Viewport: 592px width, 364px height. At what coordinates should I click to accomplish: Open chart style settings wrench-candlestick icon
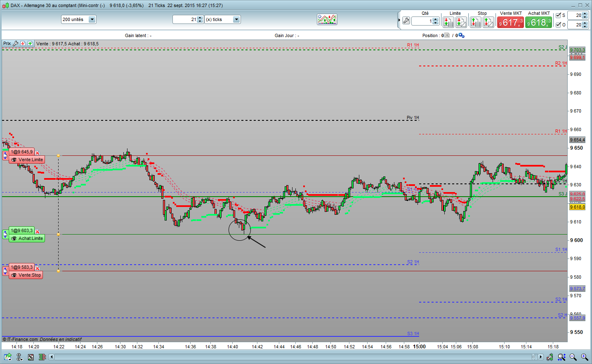[x=550, y=357]
